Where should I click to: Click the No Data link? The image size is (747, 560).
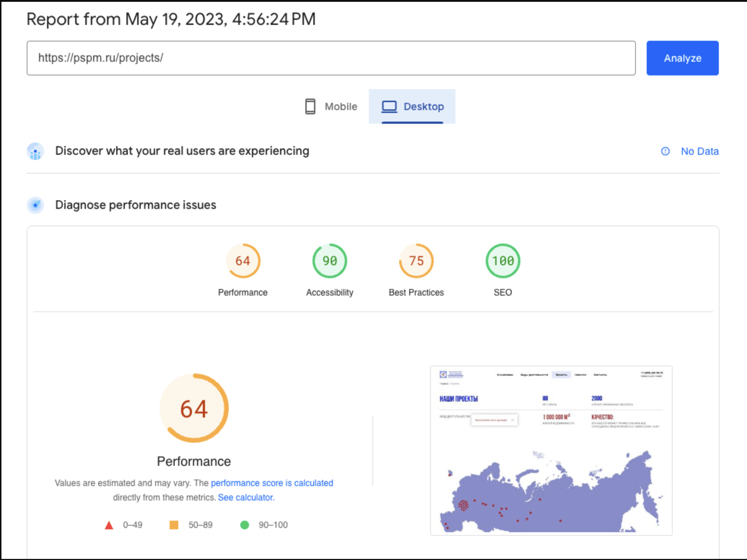pyautogui.click(x=699, y=151)
